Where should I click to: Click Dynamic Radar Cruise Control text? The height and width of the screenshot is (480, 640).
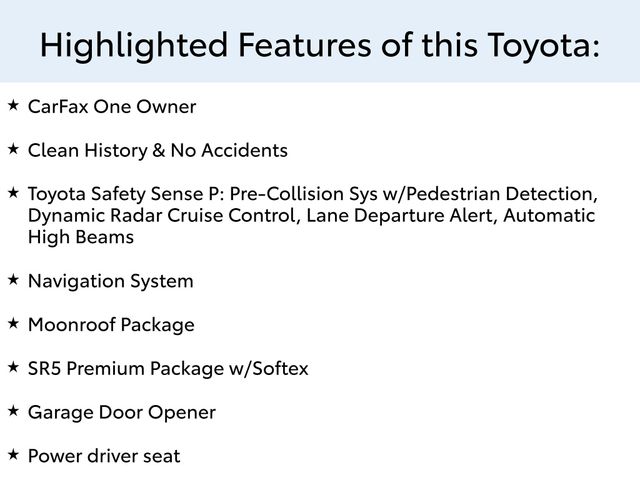164,216
